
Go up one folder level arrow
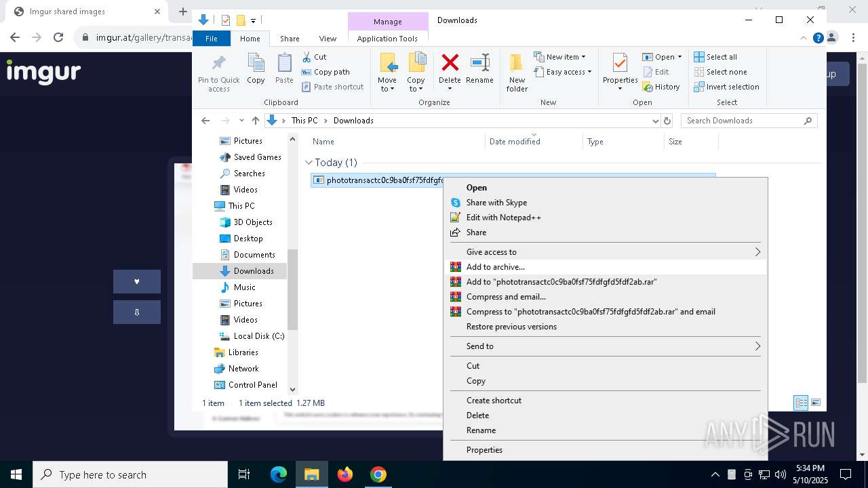(255, 121)
